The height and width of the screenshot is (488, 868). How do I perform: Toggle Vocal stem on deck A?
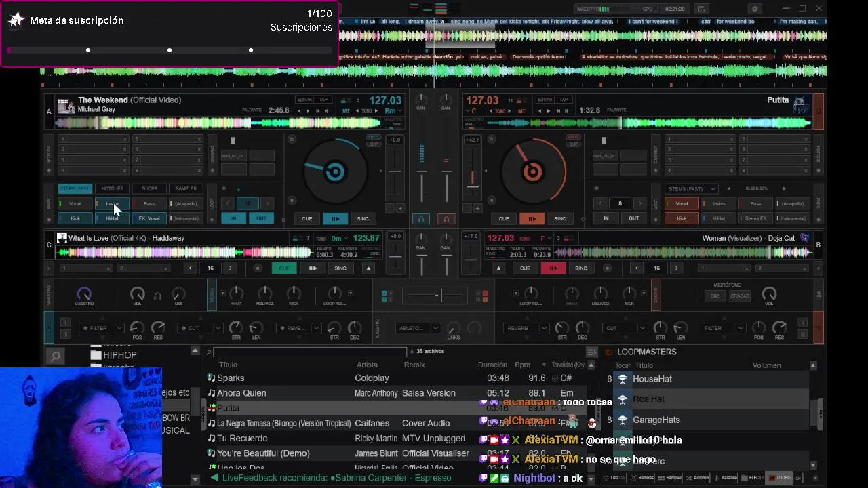coord(75,203)
